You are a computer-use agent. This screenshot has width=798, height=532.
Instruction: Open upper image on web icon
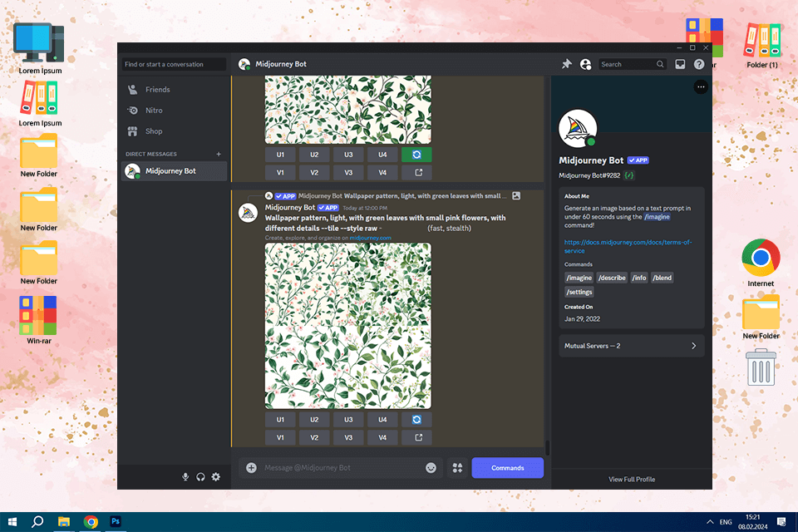pos(418,173)
